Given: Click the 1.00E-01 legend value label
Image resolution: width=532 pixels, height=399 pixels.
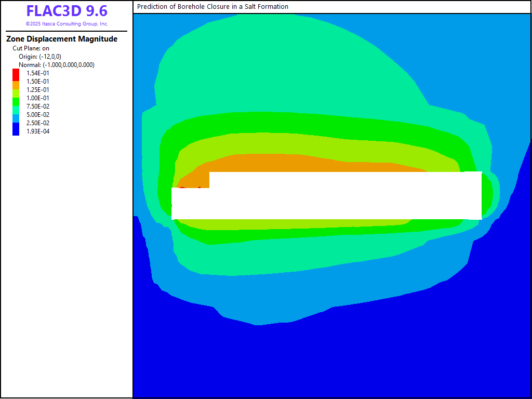Looking at the screenshot, I should point(38,98).
